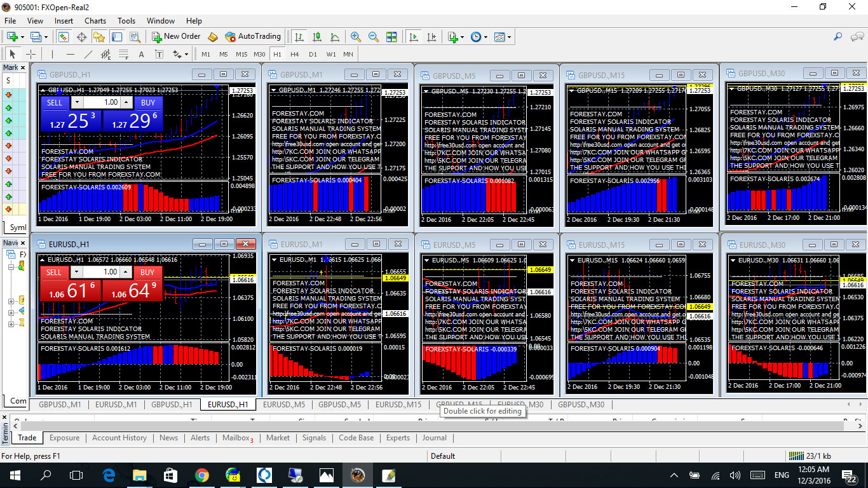Switch to the Account History tab
Image resolution: width=868 pixels, height=488 pixels.
point(119,438)
